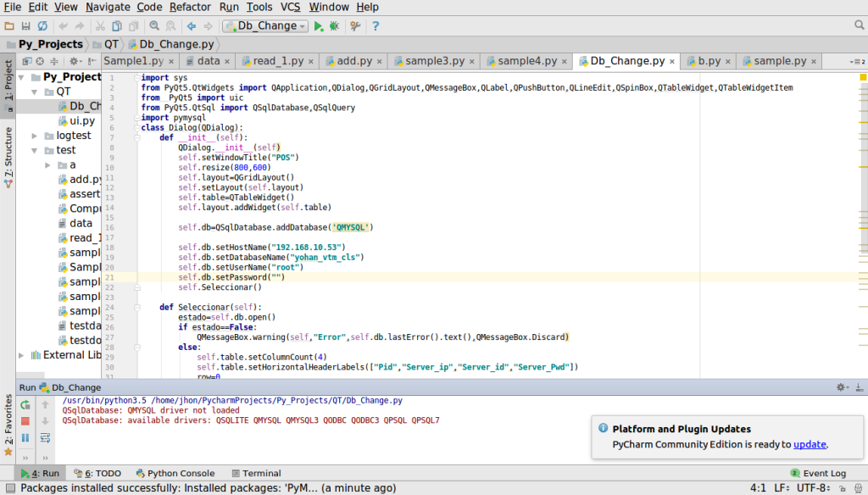Image resolution: width=868 pixels, height=495 pixels.
Task: Toggle soft-wrap icon in Run console
Action: [x=46, y=438]
